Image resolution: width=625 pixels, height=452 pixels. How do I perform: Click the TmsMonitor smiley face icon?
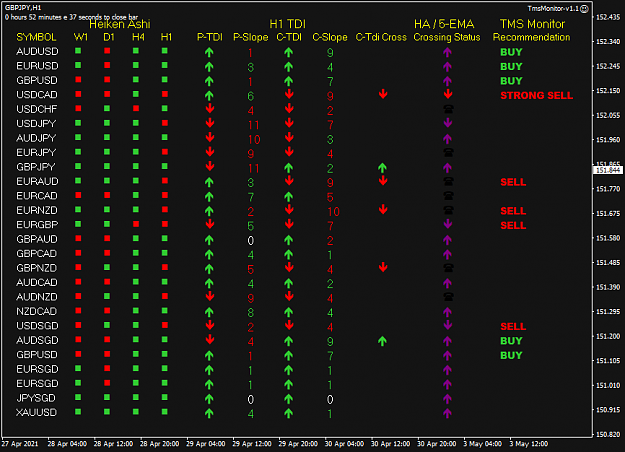click(584, 9)
